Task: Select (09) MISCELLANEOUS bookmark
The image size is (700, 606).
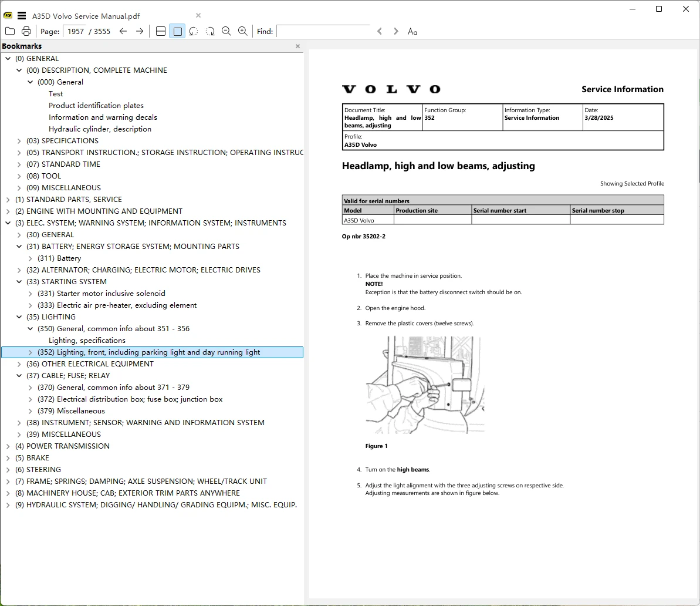Action: pyautogui.click(x=63, y=188)
